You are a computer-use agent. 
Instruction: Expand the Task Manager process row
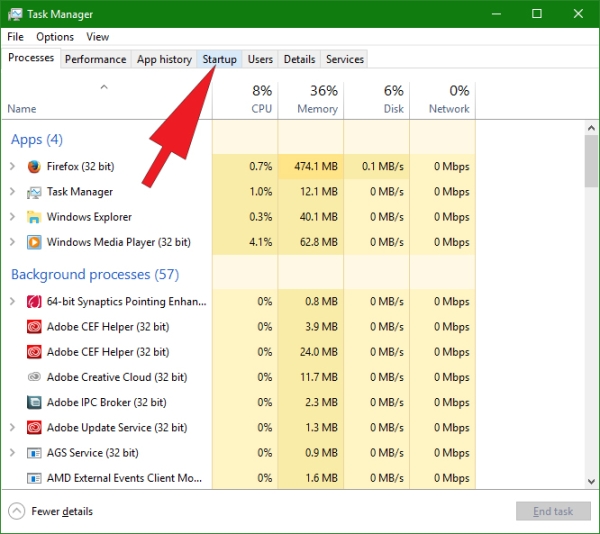click(x=12, y=192)
